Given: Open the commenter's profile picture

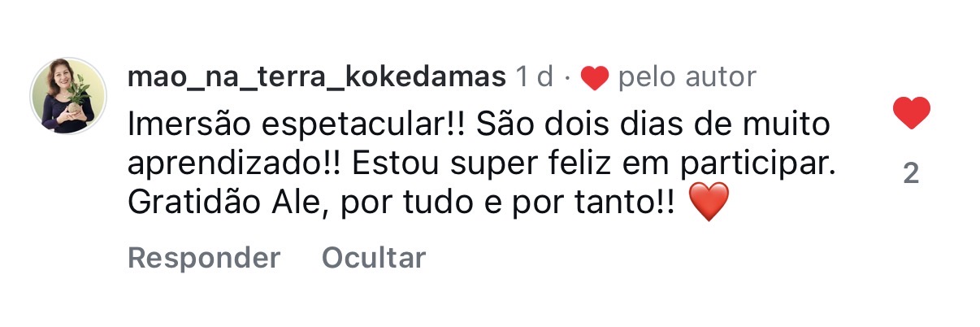Looking at the screenshot, I should pyautogui.click(x=69, y=96).
